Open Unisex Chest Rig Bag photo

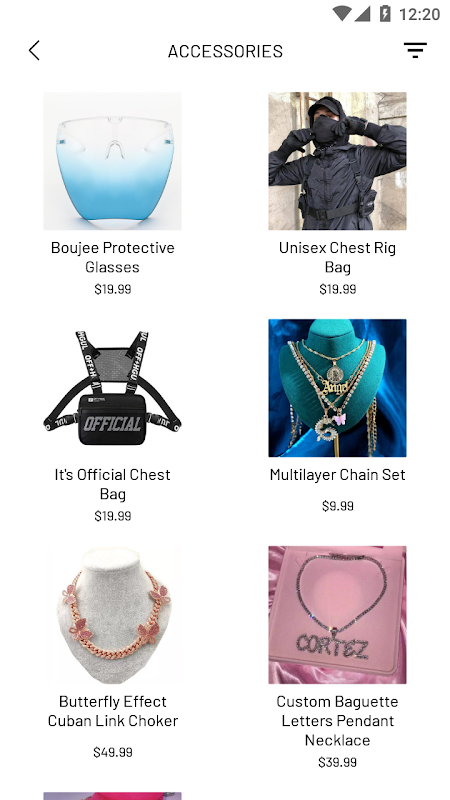point(337,161)
